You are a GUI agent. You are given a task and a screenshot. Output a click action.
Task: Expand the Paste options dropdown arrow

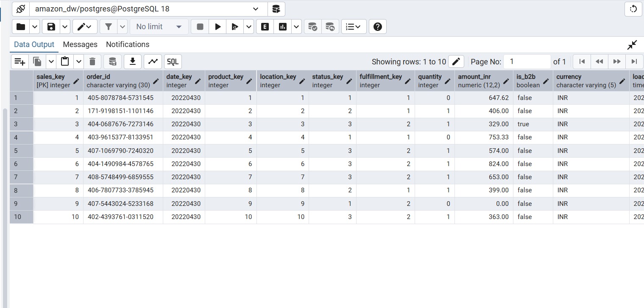[x=79, y=61]
